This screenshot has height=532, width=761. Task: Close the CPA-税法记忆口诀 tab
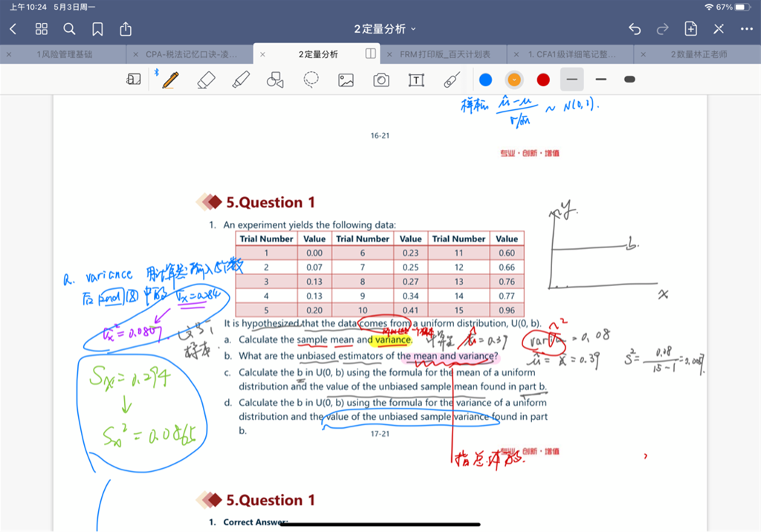click(135, 54)
